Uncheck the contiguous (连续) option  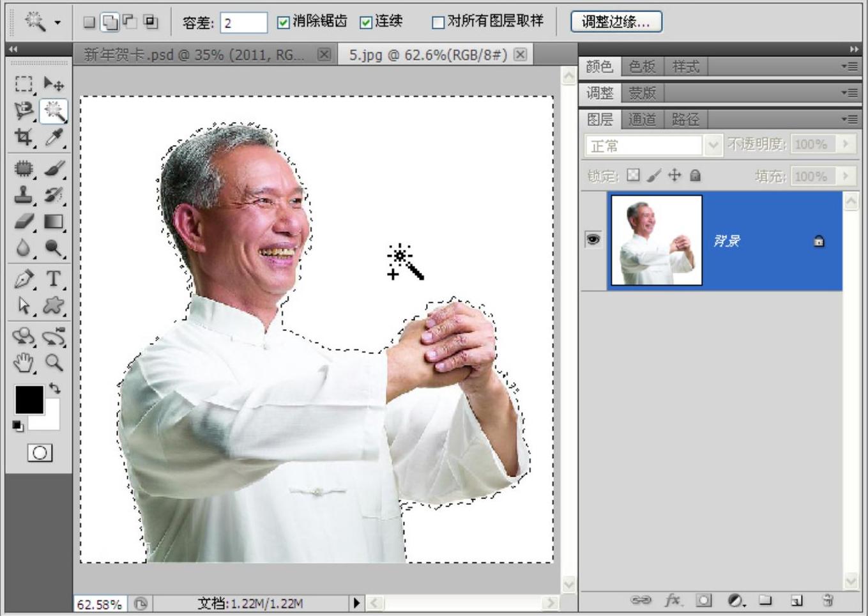click(x=366, y=22)
